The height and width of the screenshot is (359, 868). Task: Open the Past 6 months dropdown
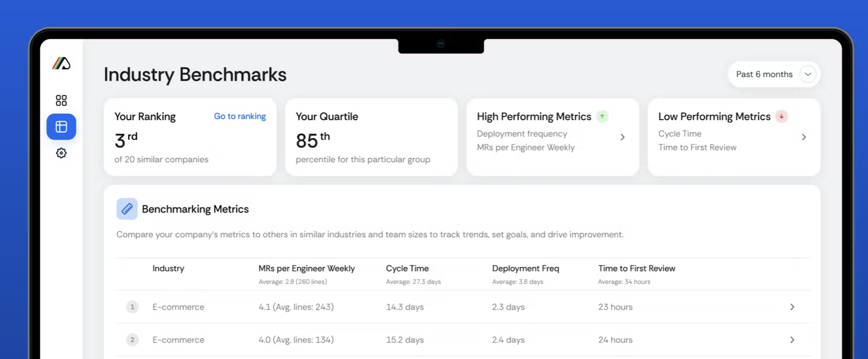[774, 74]
